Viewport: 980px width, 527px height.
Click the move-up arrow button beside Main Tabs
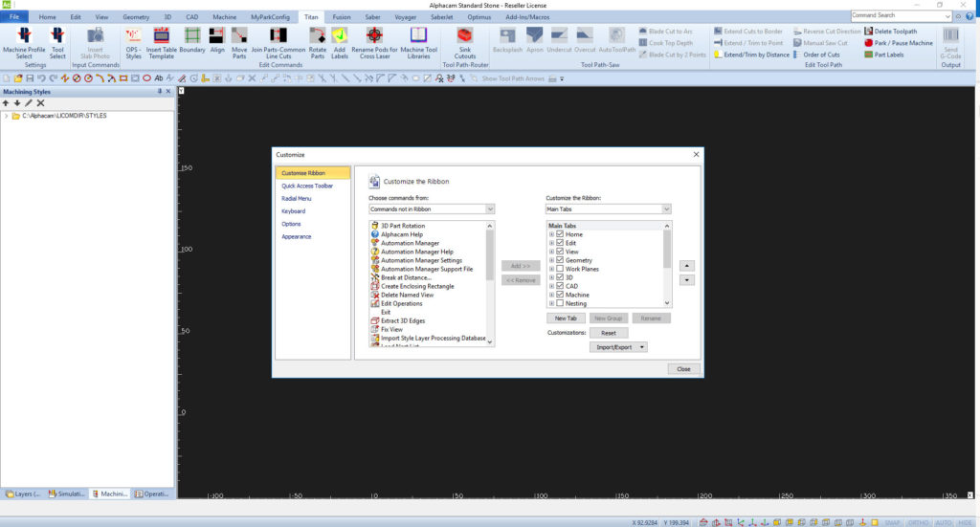[x=686, y=266]
